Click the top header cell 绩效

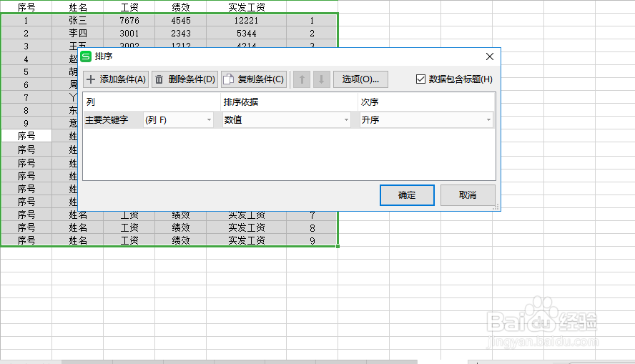(181, 7)
